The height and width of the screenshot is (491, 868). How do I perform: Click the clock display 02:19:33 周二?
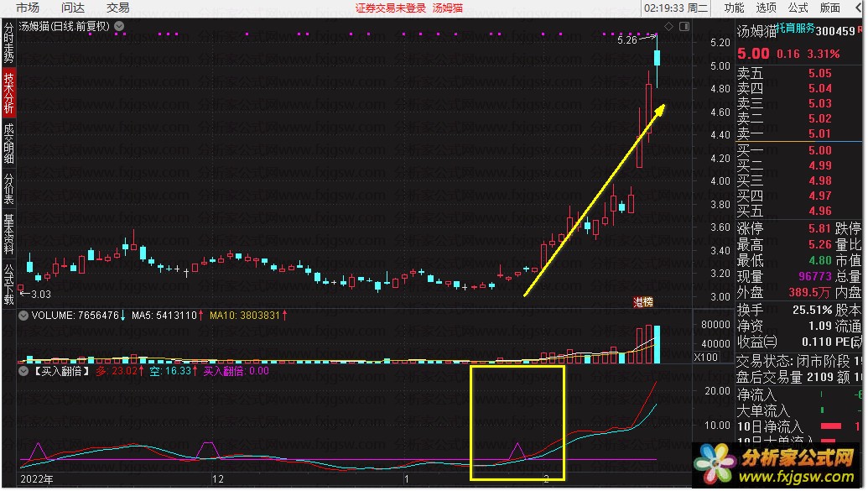point(676,8)
